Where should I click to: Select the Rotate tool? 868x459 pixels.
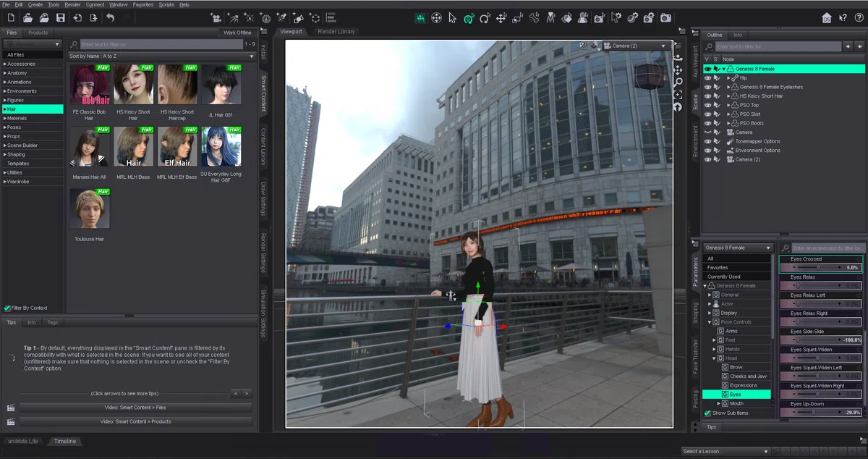pos(485,18)
